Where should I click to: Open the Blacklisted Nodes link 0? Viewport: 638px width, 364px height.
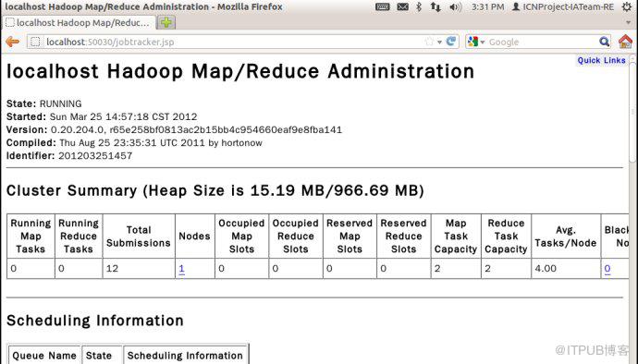point(607,269)
